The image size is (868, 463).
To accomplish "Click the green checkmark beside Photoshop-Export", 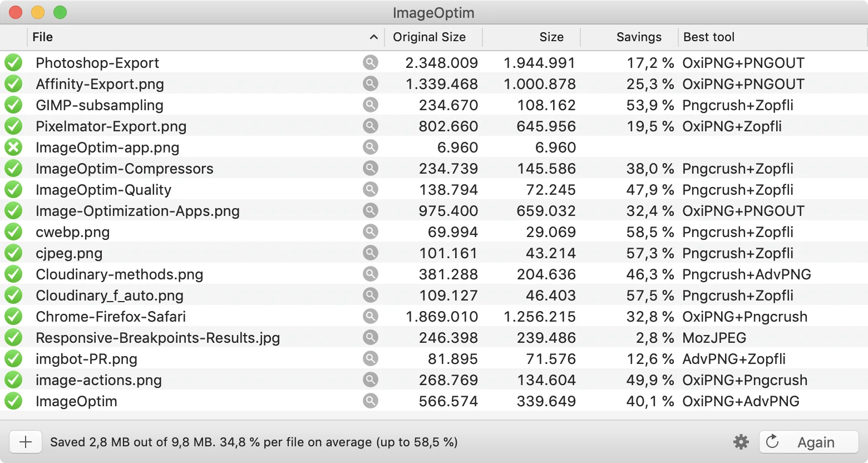I will [13, 63].
